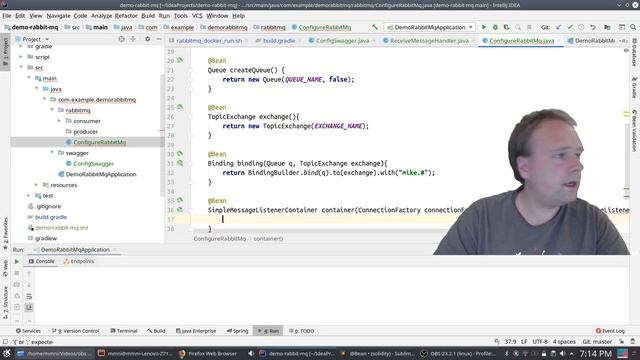Hide the Project tool window
The image size is (640, 360).
[159, 39]
